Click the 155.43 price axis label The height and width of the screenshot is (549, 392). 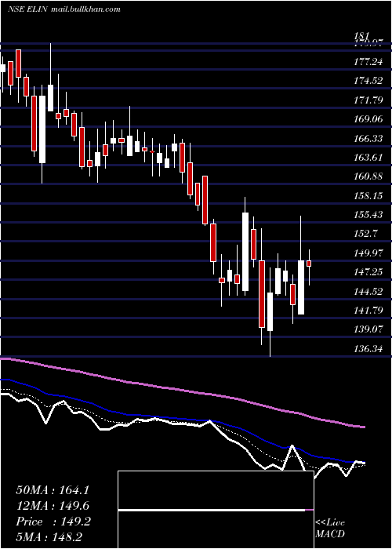tap(367, 215)
